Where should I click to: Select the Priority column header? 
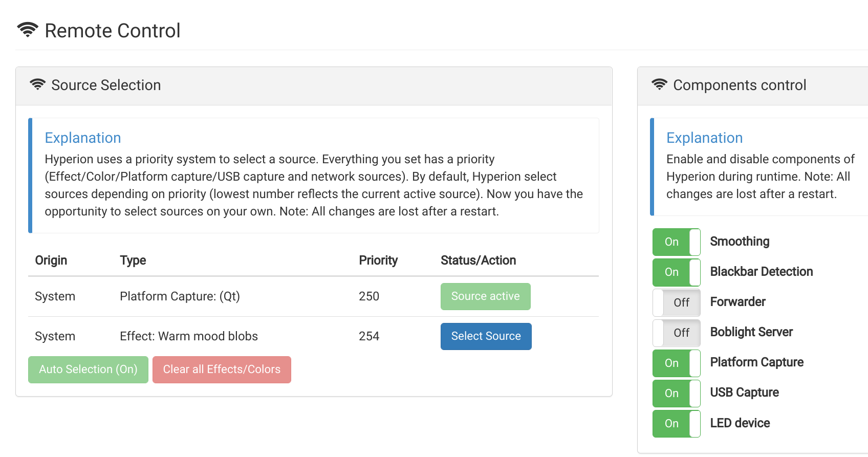pyautogui.click(x=378, y=260)
